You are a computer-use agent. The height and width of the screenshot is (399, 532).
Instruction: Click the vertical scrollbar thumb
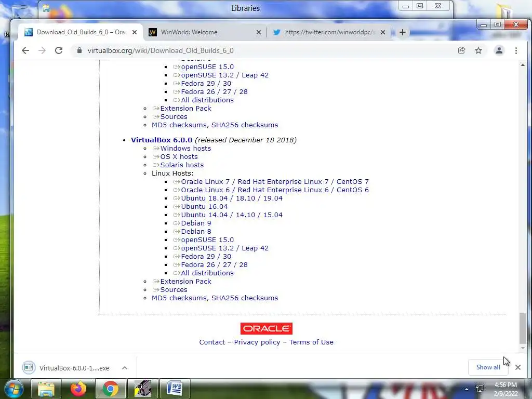523,328
